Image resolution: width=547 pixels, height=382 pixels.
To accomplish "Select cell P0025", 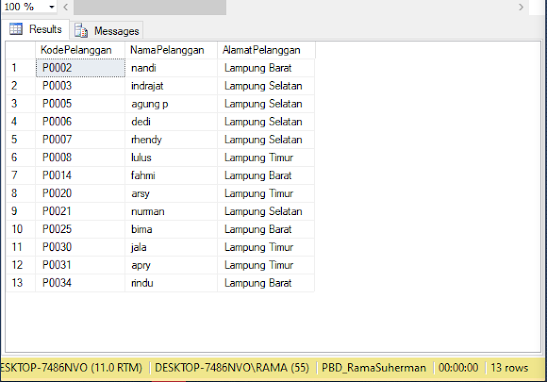I will coord(80,229).
